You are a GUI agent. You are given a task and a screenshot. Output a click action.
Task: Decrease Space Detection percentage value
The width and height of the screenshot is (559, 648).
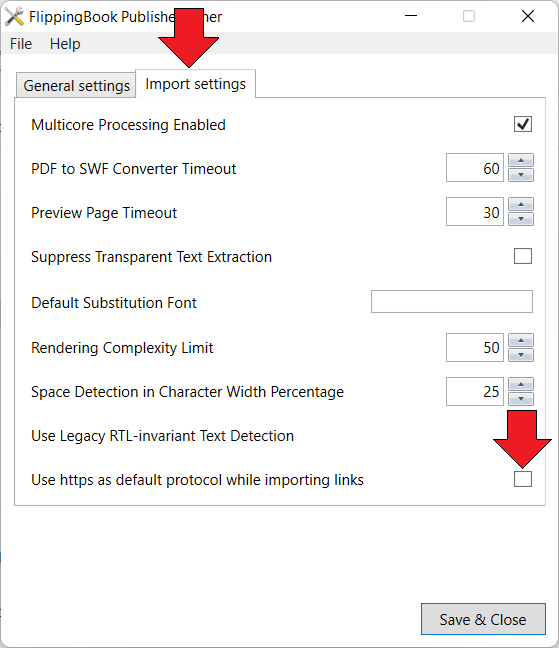click(521, 399)
